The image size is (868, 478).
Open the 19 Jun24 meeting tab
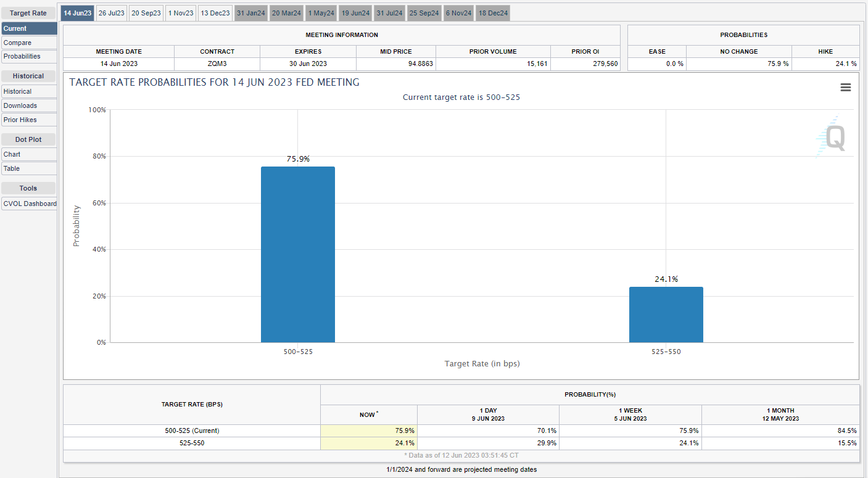(355, 13)
